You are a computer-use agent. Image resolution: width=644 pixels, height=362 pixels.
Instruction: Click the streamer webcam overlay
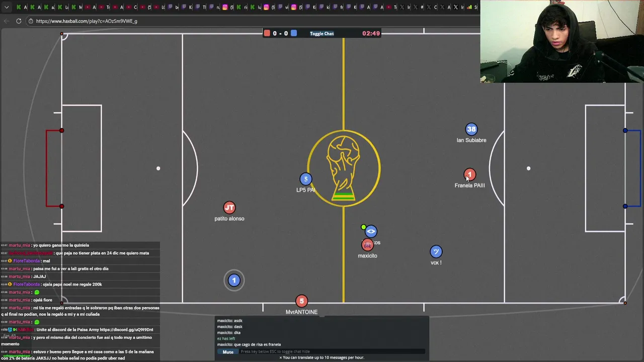click(562, 41)
